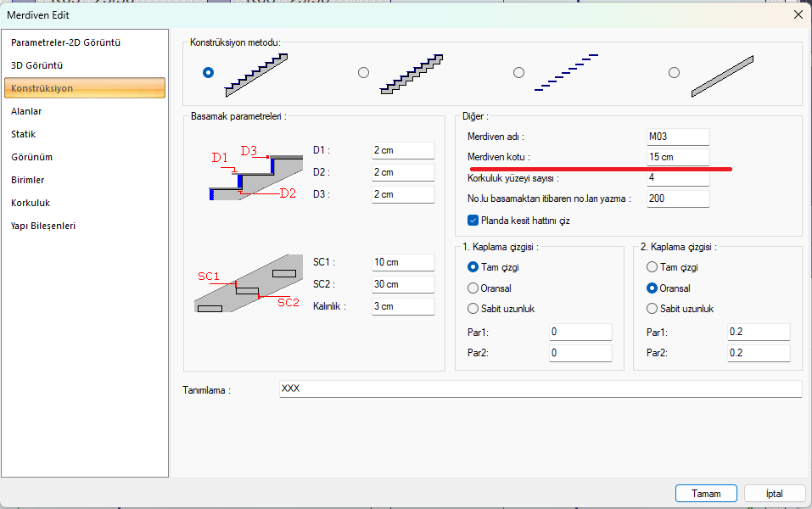Click the "Merdiven kotu :" label

[x=498, y=157]
